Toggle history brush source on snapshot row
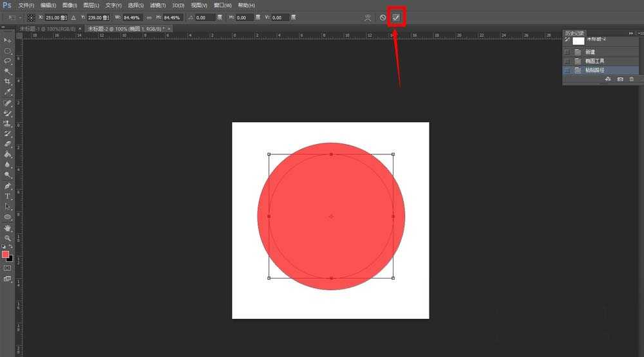644x357 pixels. pyautogui.click(x=567, y=40)
